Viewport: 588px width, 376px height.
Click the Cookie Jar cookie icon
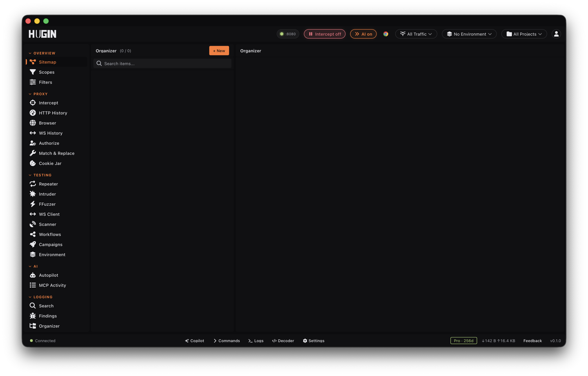point(33,164)
